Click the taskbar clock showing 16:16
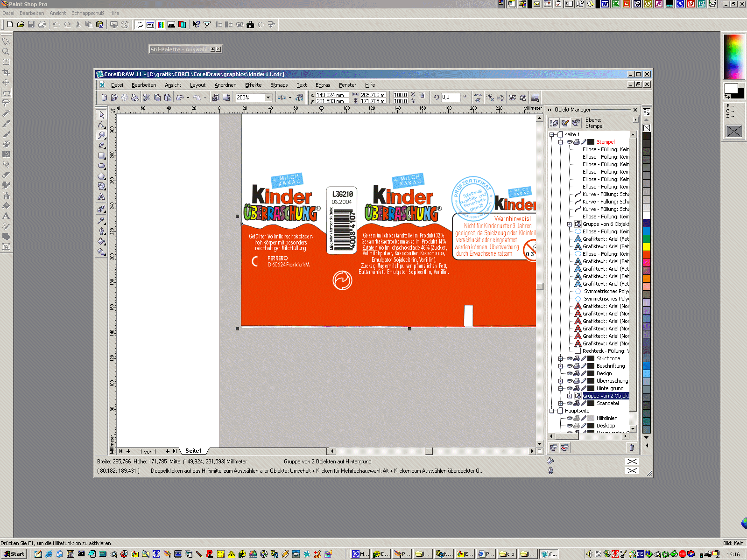This screenshot has height=560, width=747. point(733,554)
